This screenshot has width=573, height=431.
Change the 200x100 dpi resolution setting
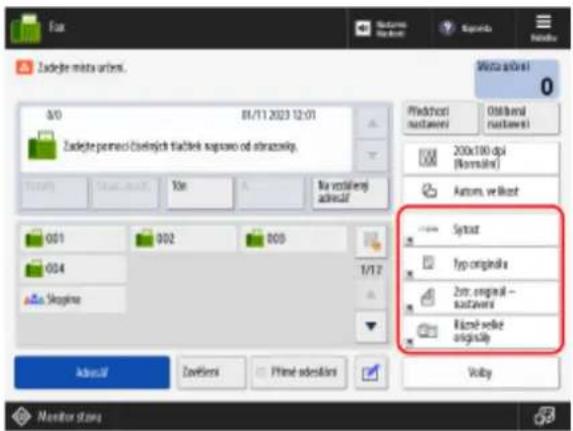click(x=481, y=158)
